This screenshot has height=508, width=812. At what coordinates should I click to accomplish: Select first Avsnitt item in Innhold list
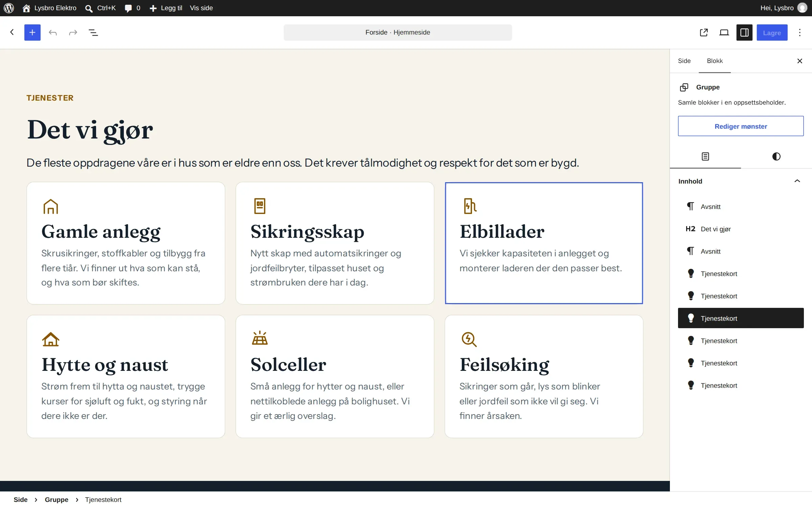741,207
